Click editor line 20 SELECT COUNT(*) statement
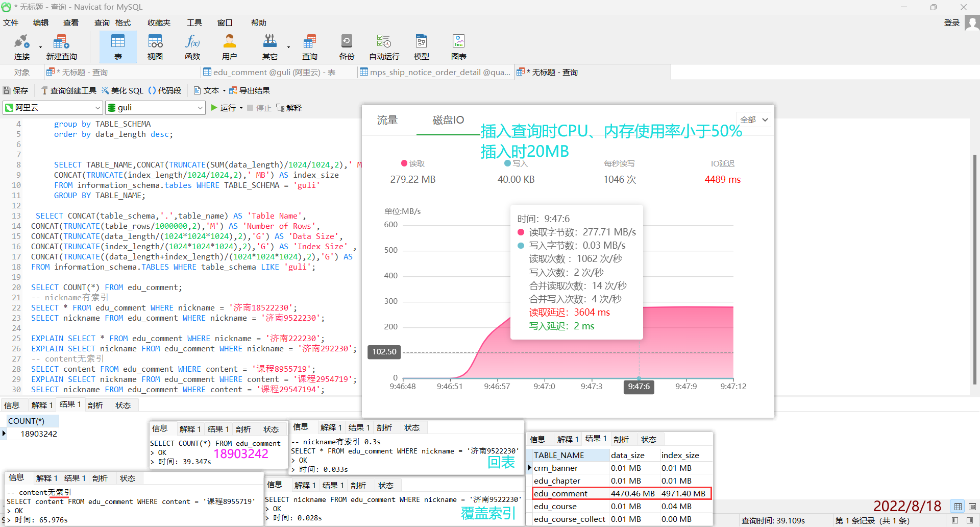Viewport: 980px width, 527px height. [x=106, y=288]
